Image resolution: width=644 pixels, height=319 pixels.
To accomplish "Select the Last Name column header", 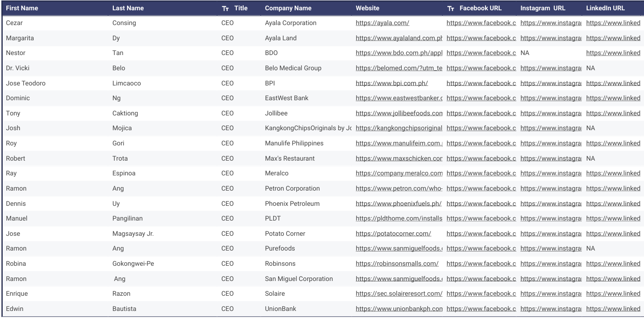I will [128, 8].
